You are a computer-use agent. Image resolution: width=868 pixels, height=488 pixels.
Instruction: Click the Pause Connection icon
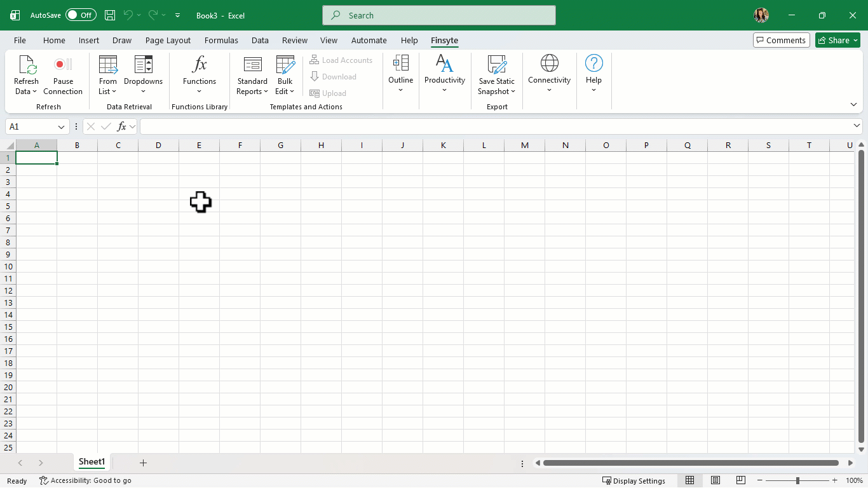coord(63,65)
